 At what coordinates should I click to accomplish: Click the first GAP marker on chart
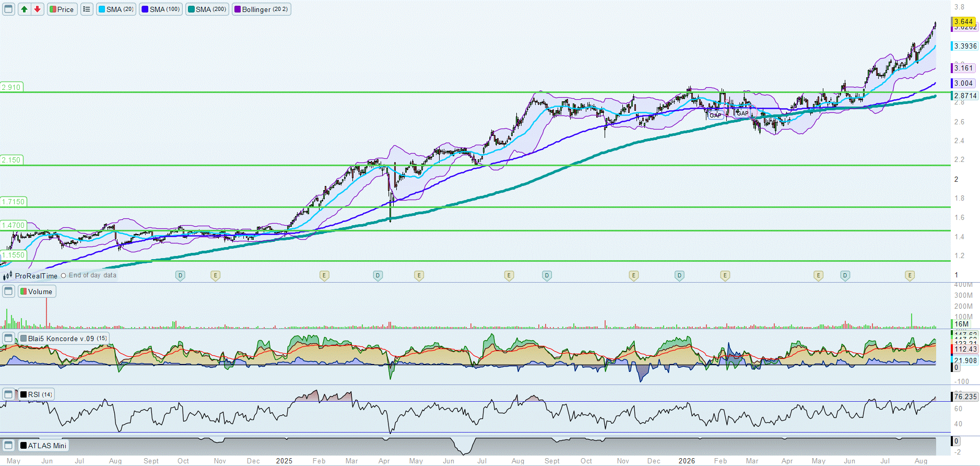click(x=715, y=115)
